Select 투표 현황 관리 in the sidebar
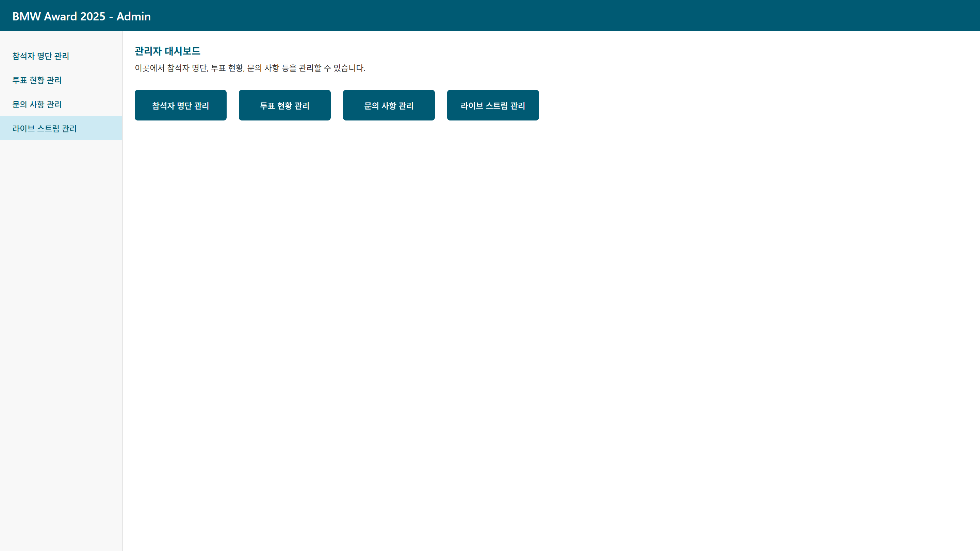 coord(36,80)
